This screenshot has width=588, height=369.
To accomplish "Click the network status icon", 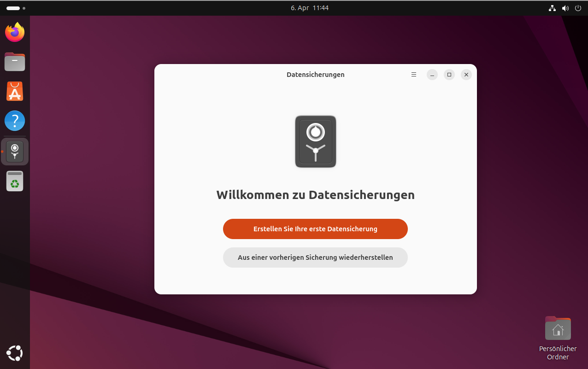I will click(552, 8).
